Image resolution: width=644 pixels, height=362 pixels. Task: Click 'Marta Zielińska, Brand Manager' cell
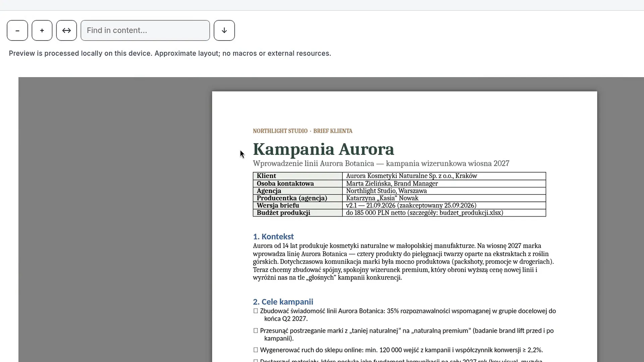(x=444, y=184)
